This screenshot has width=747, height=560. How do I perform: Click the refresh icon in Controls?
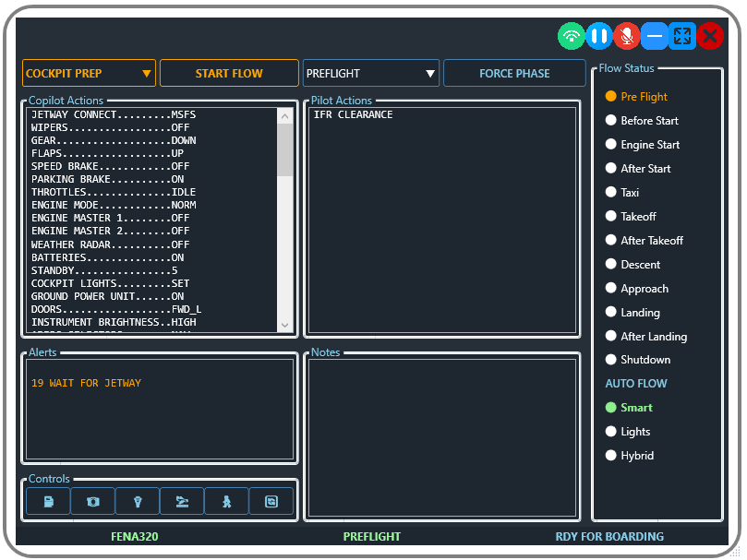coord(271,501)
